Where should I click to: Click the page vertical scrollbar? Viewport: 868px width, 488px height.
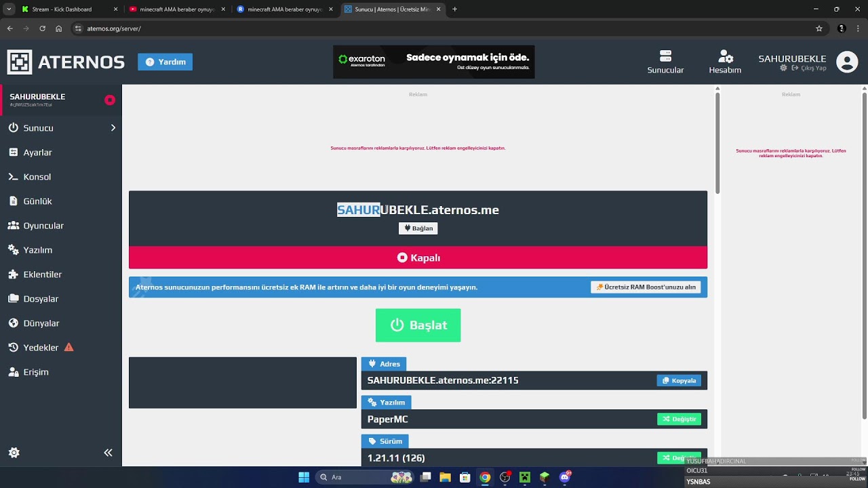pos(717,144)
